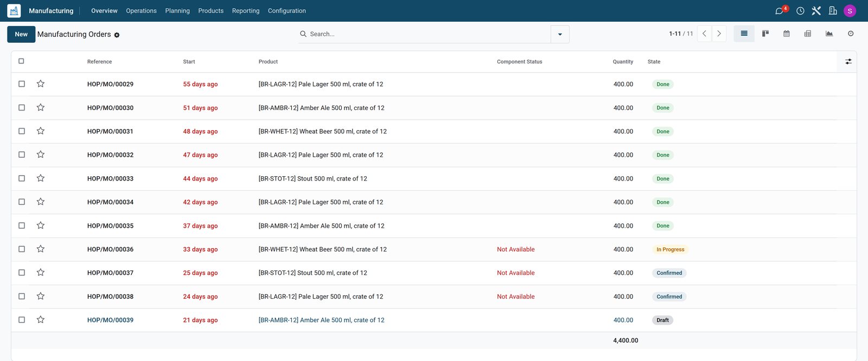Expand the search options dropdown arrow

tap(560, 34)
